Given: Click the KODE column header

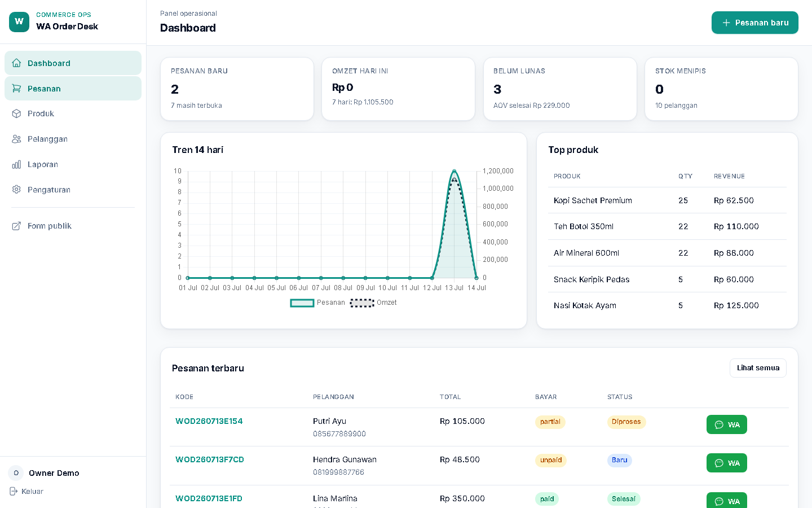Looking at the screenshot, I should click(184, 397).
